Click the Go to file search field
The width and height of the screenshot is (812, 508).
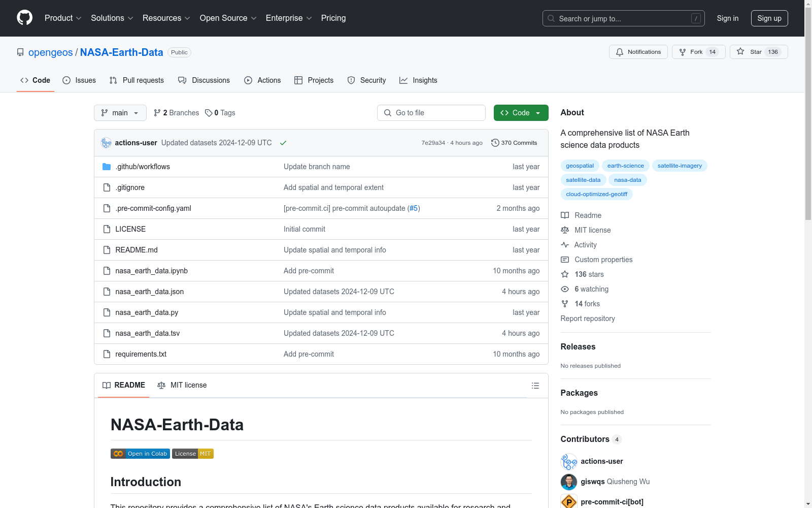coord(431,113)
